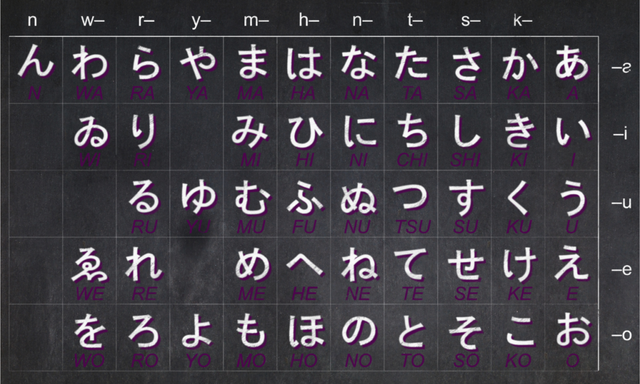Click the う (U) hiragana cell
Viewport: 640px width, 384px height.
coord(572,204)
